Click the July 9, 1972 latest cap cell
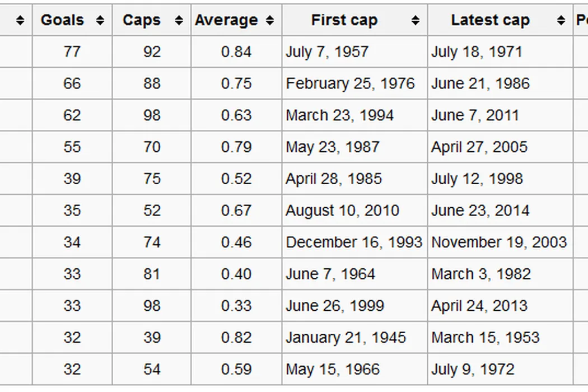The height and width of the screenshot is (392, 588). [x=473, y=370]
